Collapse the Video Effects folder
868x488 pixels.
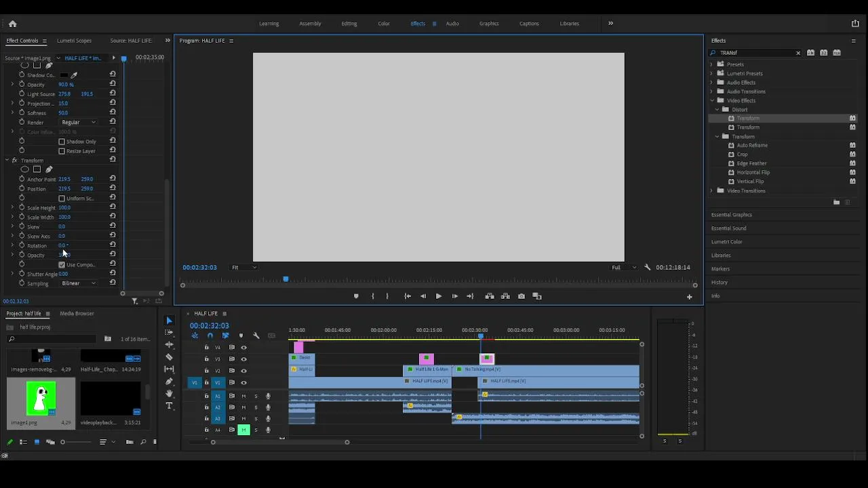(711, 101)
